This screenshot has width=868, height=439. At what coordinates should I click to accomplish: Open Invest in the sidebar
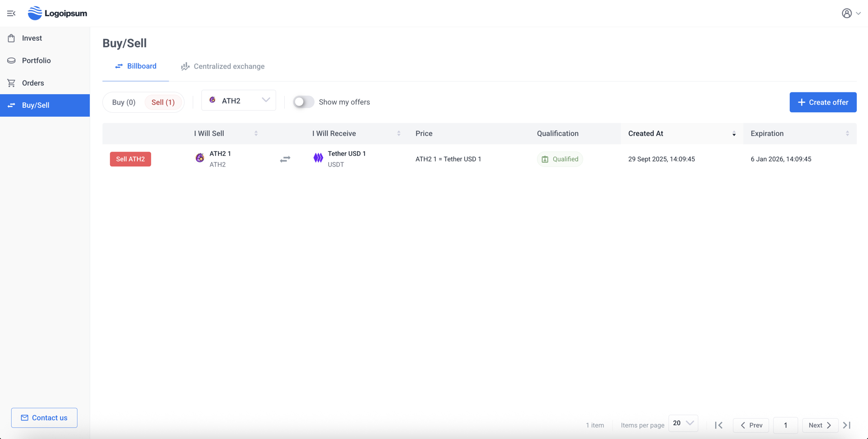tap(45, 38)
